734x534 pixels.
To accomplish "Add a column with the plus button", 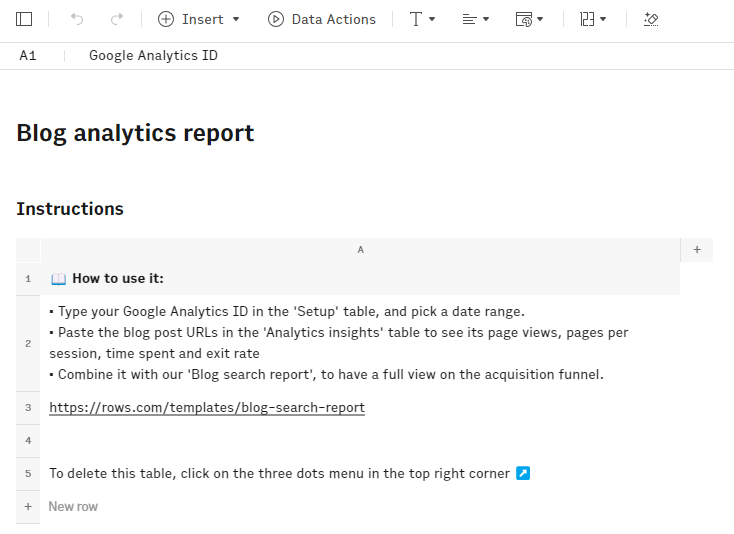I will tap(696, 250).
